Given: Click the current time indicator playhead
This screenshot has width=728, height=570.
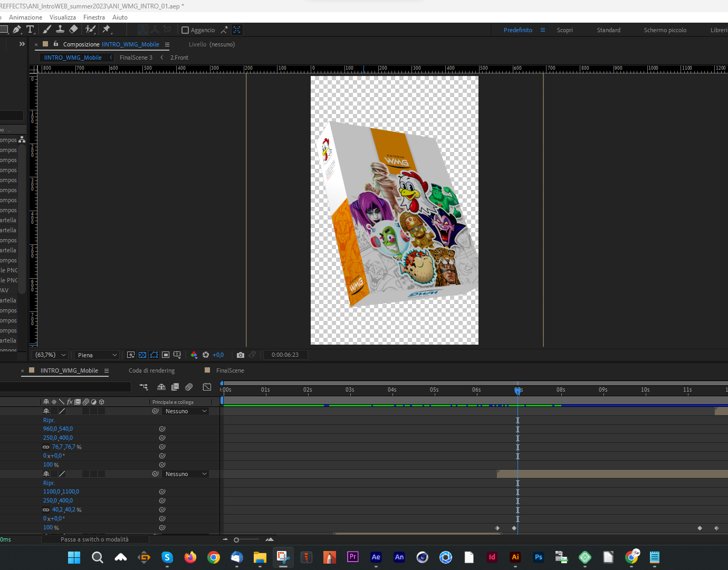Looking at the screenshot, I should tap(518, 391).
